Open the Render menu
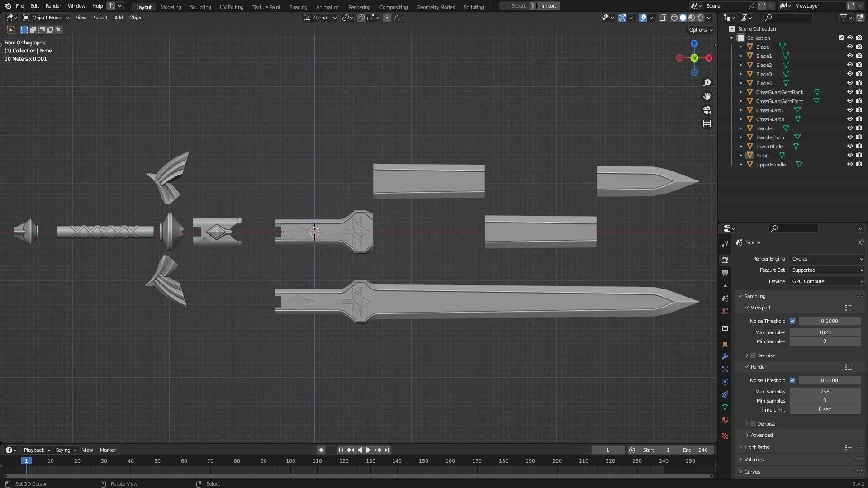Image resolution: width=868 pixels, height=488 pixels. coord(53,6)
